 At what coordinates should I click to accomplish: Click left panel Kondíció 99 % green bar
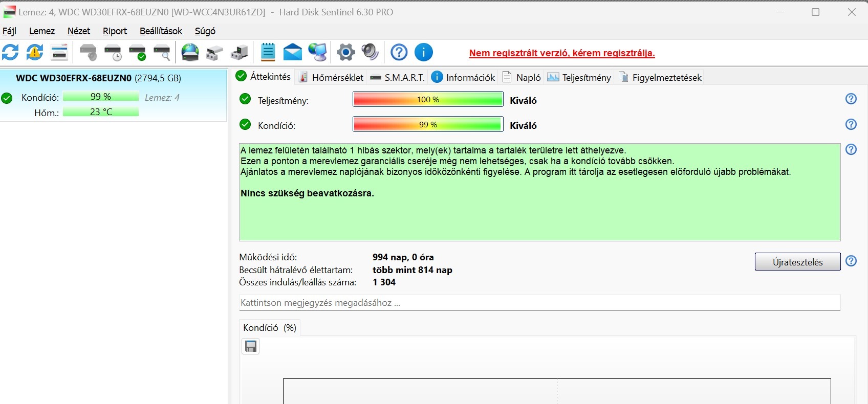coord(101,97)
